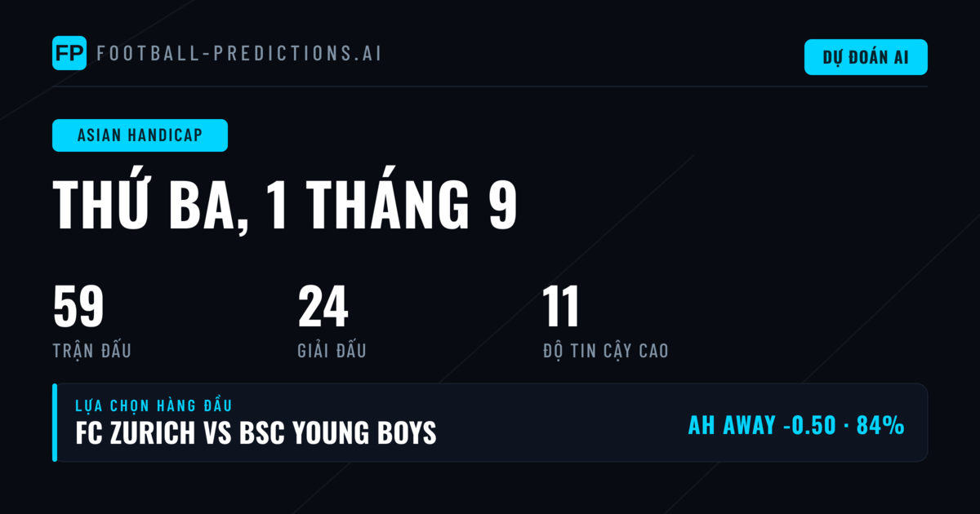Click the blue accent bar on top pick card

coord(55,423)
